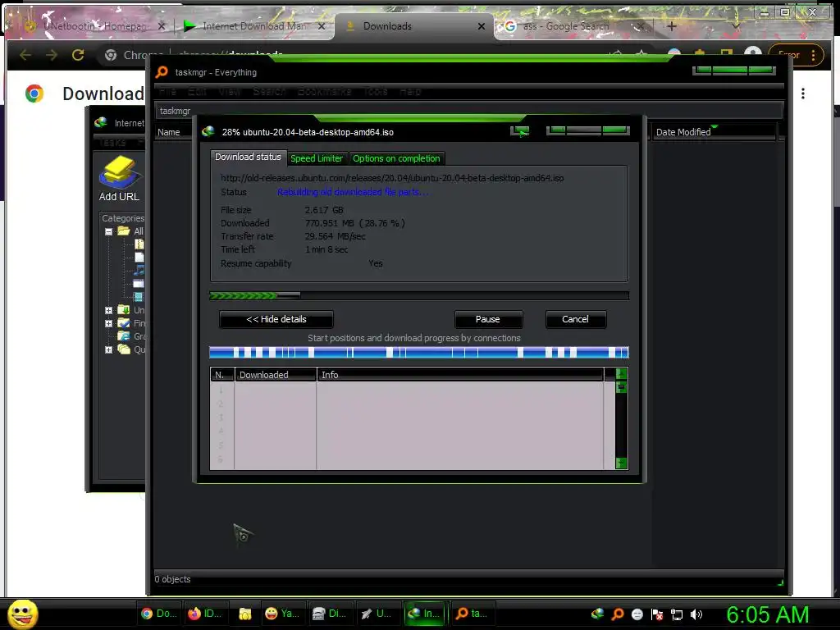The height and width of the screenshot is (630, 840).
Task: Open the File menu in Everything
Action: [167, 92]
